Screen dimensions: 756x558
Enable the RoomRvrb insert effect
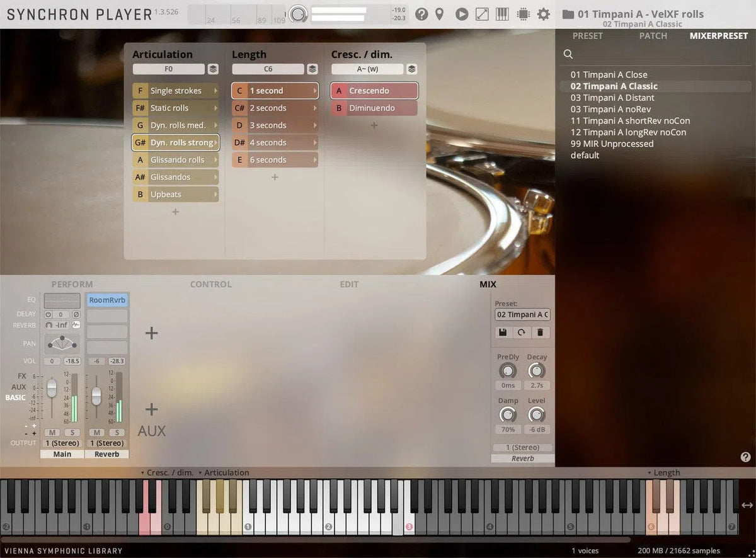click(x=106, y=300)
